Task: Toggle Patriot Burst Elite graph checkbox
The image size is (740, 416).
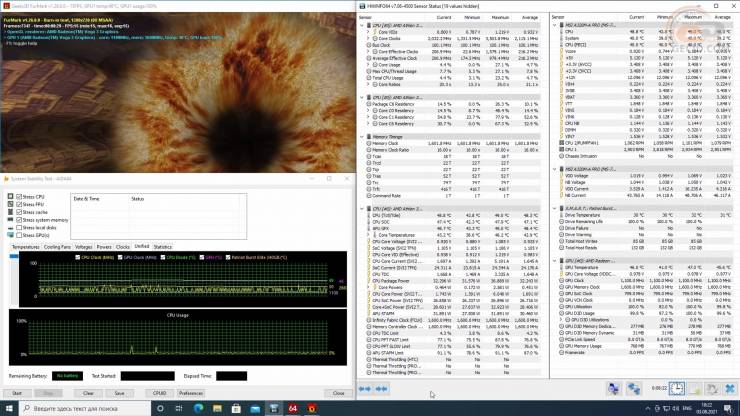Action: [228, 257]
